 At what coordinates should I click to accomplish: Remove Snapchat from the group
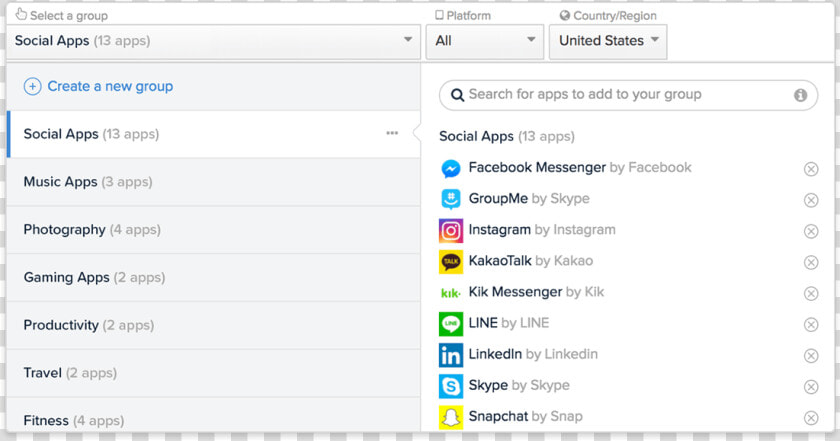pos(811,418)
